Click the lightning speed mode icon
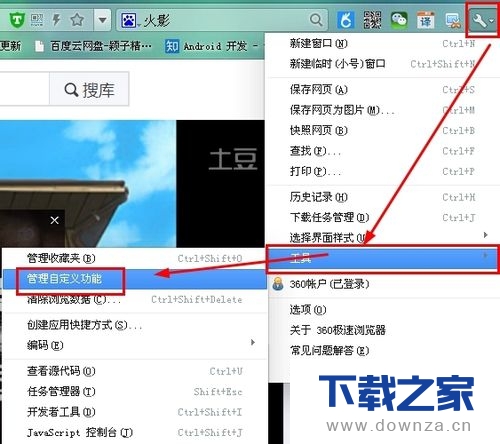 pos(56,20)
